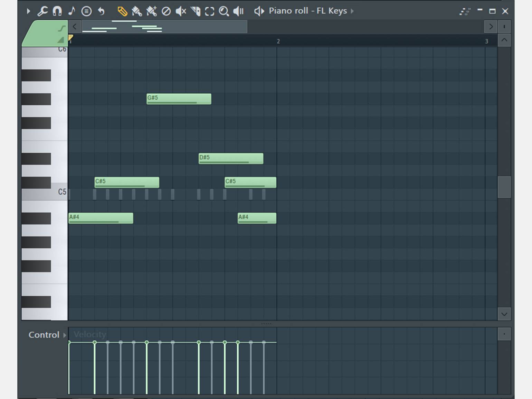Toggle the playback speaker tool
Screen dimensions: 532x399
click(238, 11)
